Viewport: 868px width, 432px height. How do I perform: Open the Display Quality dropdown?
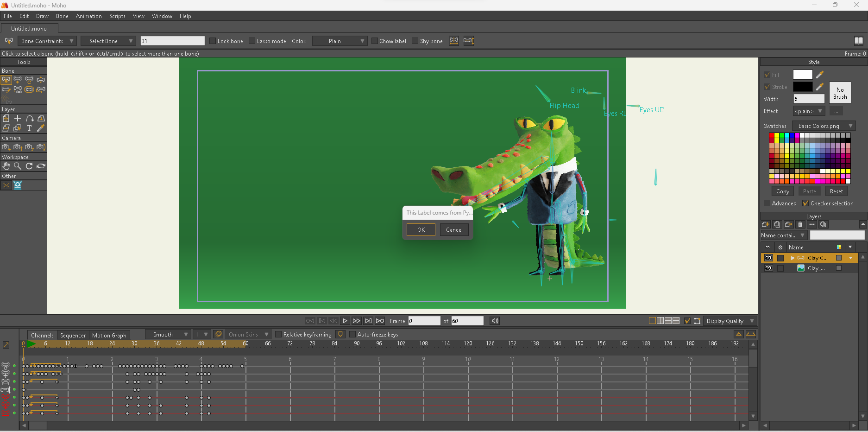pos(730,321)
